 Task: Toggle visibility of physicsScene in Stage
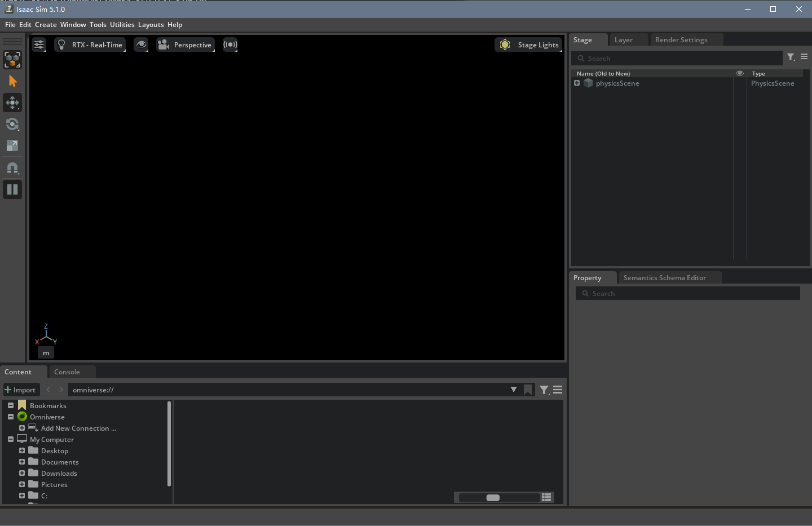click(740, 83)
